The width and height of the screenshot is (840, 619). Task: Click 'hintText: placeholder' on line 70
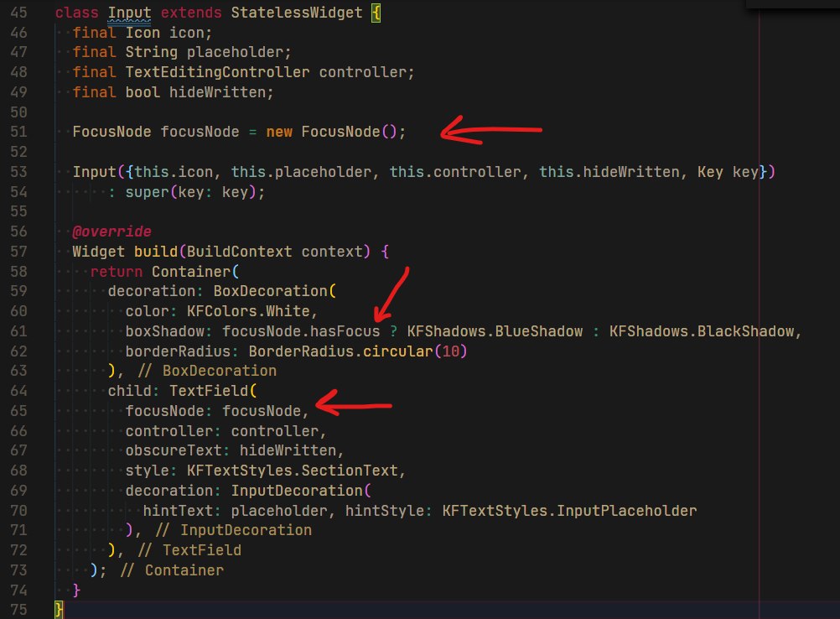tap(235, 511)
